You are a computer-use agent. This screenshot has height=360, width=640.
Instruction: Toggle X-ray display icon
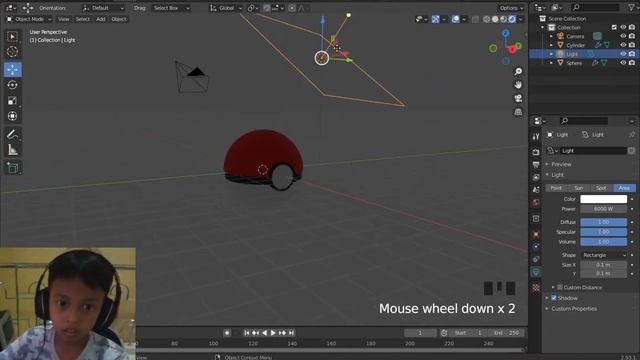(475, 19)
